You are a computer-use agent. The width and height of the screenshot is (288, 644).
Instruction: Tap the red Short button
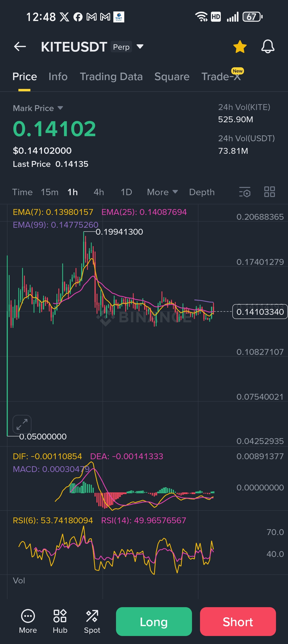[x=238, y=622]
